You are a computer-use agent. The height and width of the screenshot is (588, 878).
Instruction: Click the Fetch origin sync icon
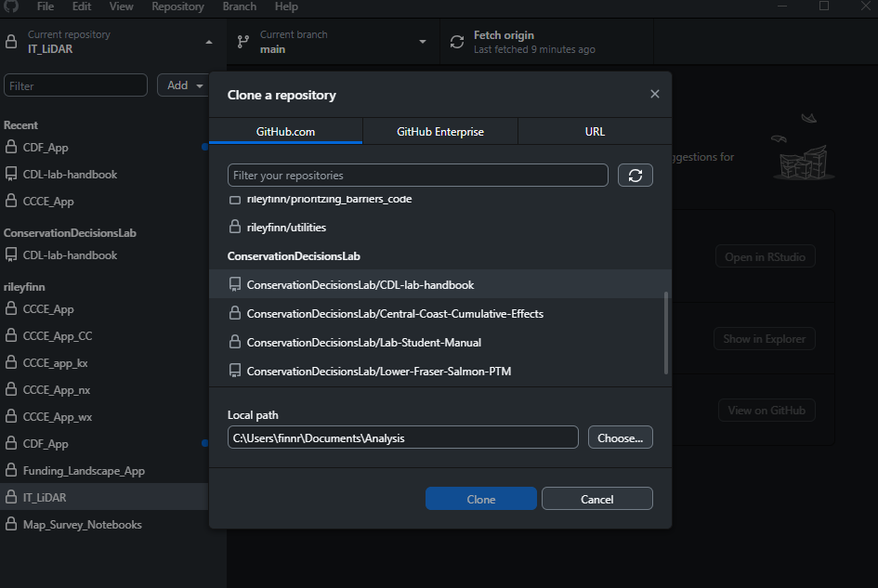[x=457, y=42]
